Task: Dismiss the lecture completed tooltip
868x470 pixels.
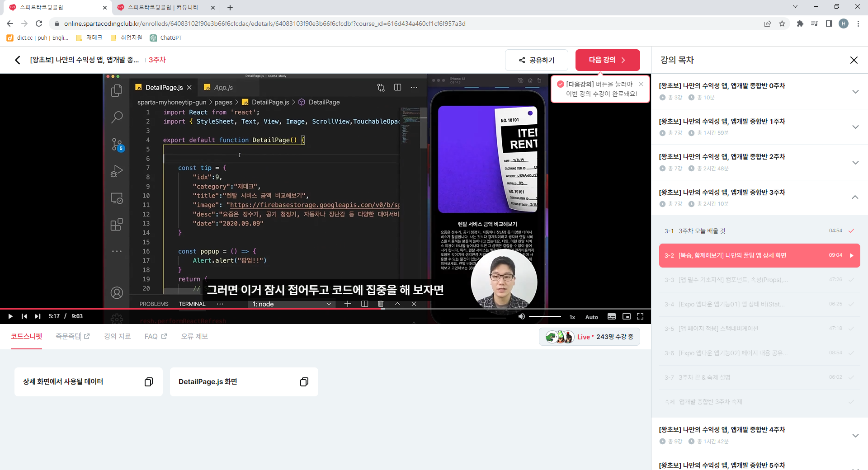Action: pyautogui.click(x=641, y=84)
